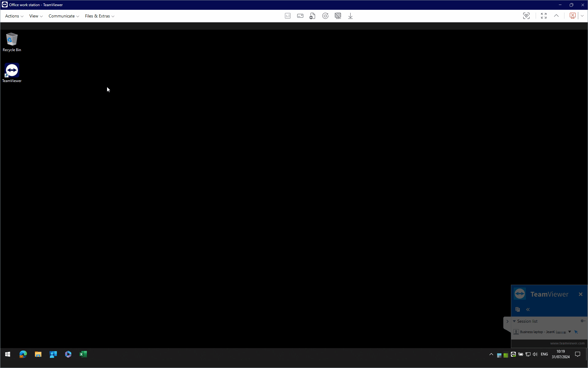
Task: Click the Actions menu item
Action: coord(12,16)
